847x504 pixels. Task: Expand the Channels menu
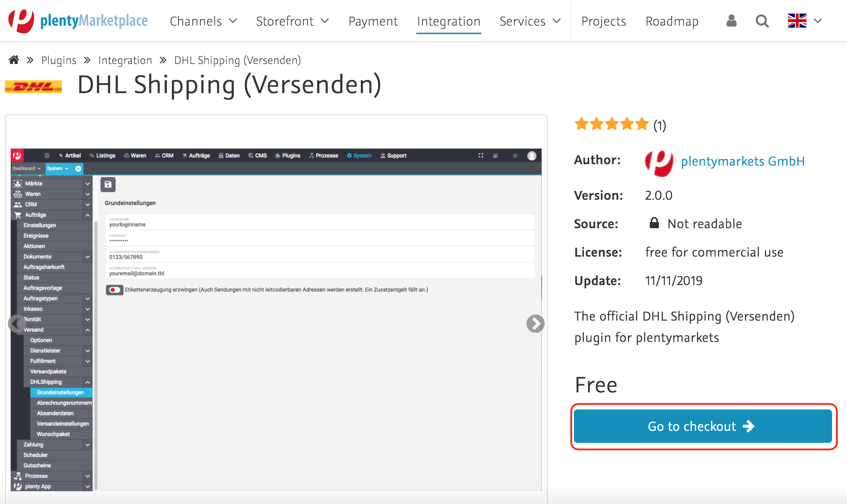pyautogui.click(x=203, y=21)
